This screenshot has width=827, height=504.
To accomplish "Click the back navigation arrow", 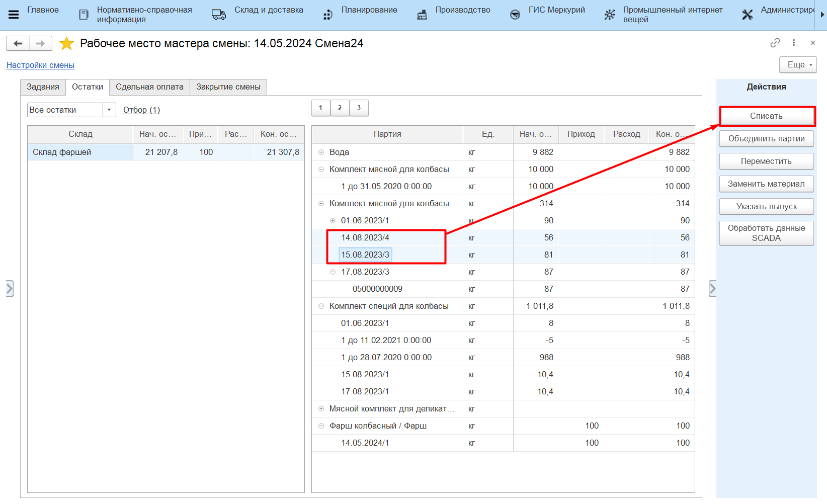I will pos(18,44).
